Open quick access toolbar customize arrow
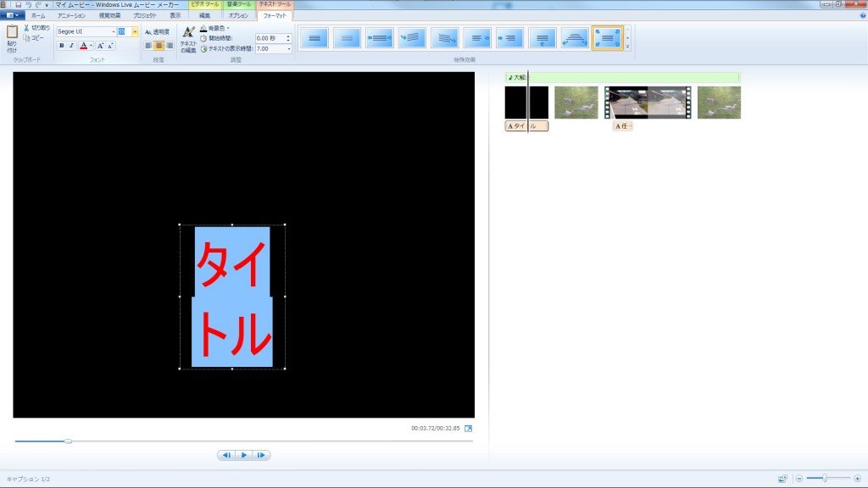The image size is (868, 488). tap(47, 5)
